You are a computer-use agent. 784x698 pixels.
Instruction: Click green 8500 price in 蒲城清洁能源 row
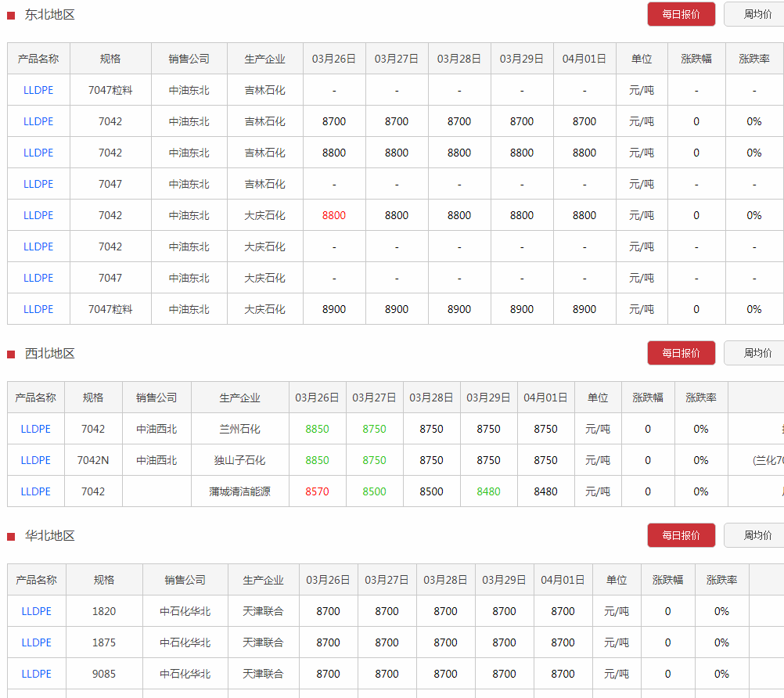pyautogui.click(x=374, y=491)
